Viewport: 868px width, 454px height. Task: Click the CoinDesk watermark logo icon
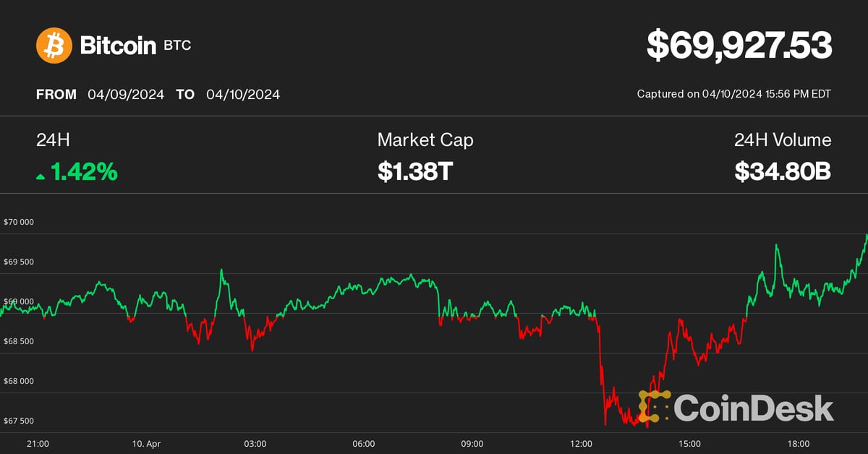[x=655, y=407]
